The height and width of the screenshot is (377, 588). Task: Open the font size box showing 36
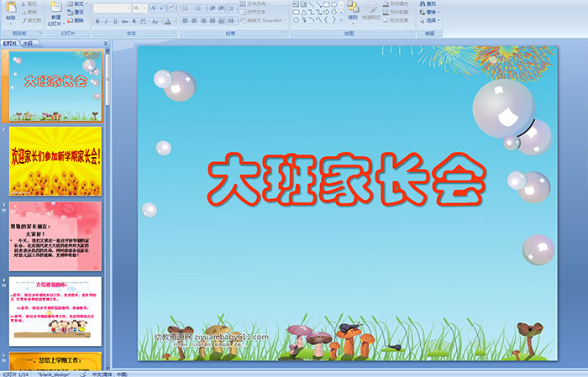click(x=139, y=8)
